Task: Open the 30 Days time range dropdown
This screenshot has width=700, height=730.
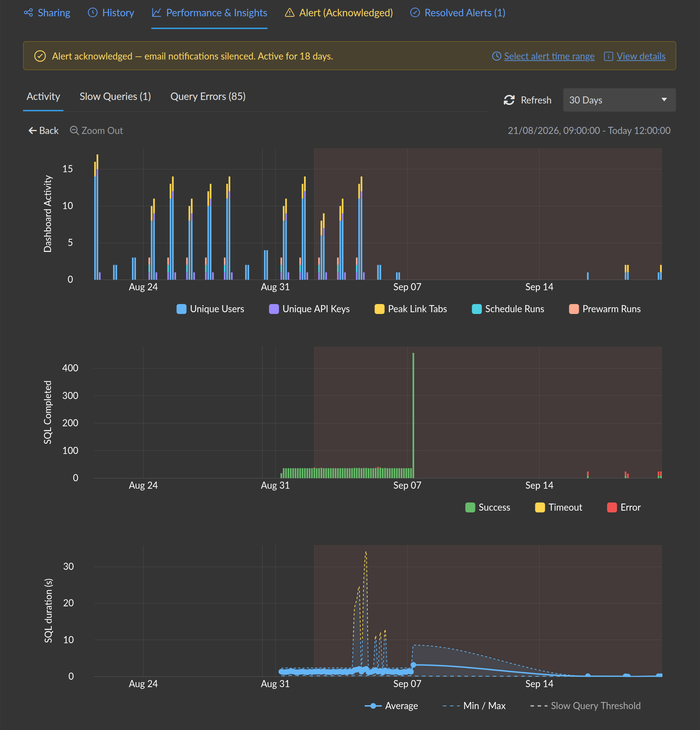Action: (x=619, y=100)
